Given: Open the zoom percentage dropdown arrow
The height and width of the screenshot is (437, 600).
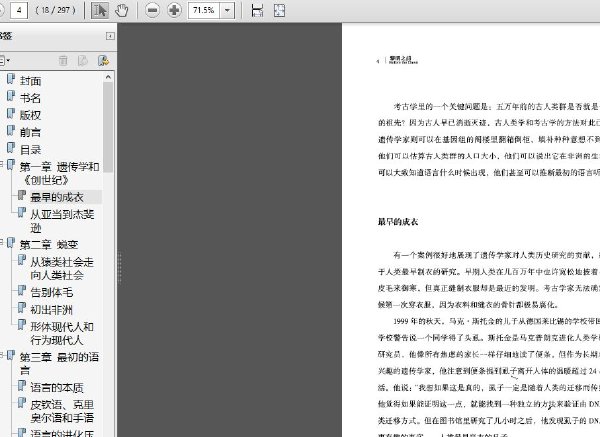Looking at the screenshot, I should 227,10.
